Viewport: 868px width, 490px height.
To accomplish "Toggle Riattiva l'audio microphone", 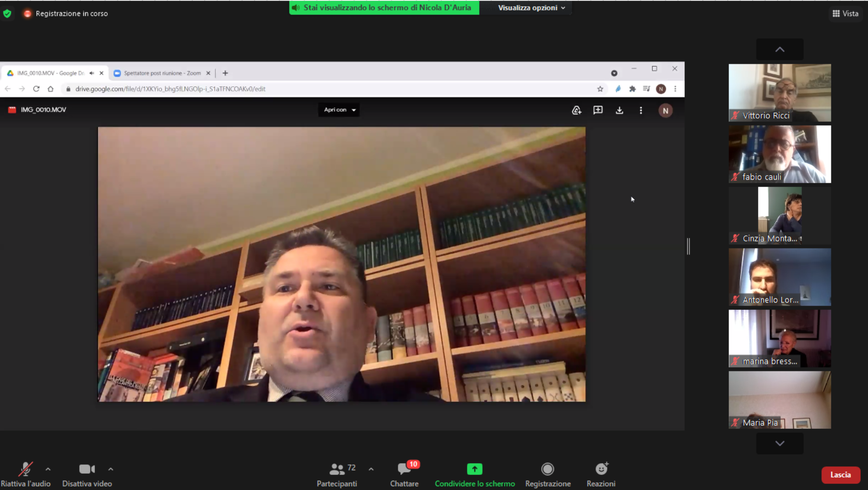I will [x=25, y=474].
